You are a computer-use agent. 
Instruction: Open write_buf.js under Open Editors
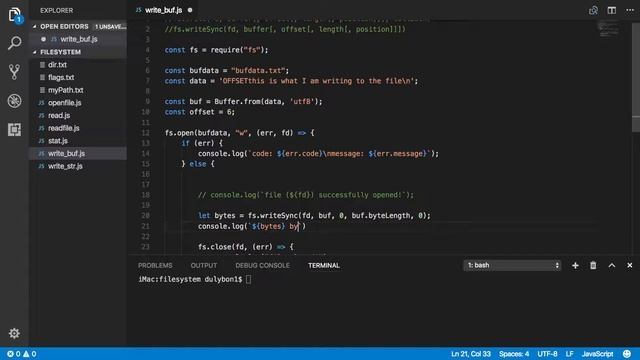(x=78, y=39)
